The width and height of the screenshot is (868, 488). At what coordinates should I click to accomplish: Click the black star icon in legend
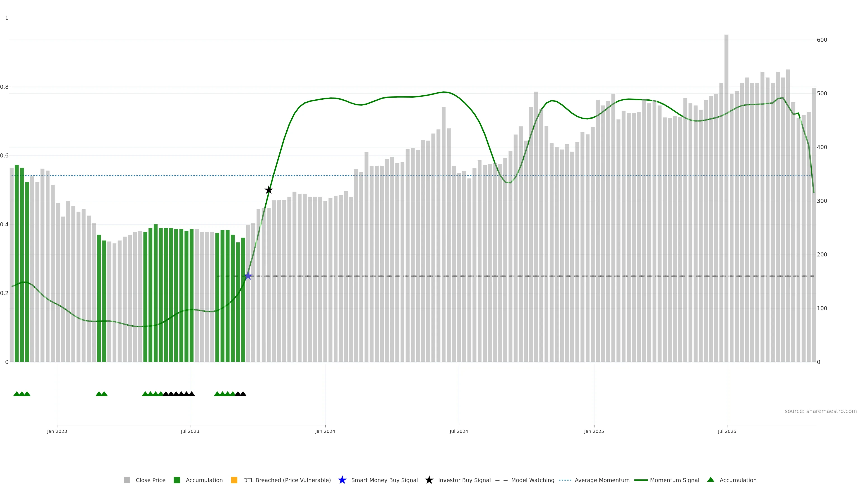pos(429,480)
